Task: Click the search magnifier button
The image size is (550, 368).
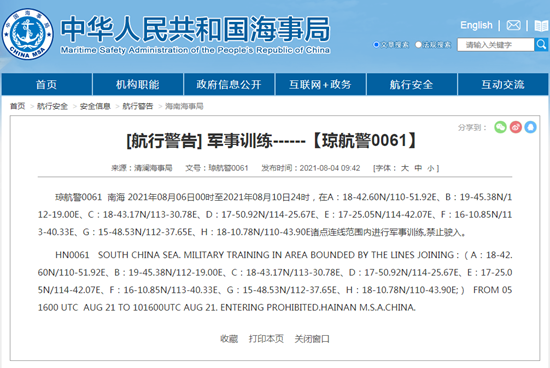Action: [541, 45]
